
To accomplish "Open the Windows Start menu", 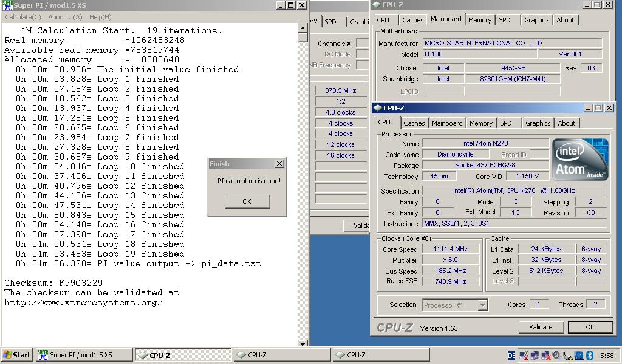I will click(x=16, y=355).
